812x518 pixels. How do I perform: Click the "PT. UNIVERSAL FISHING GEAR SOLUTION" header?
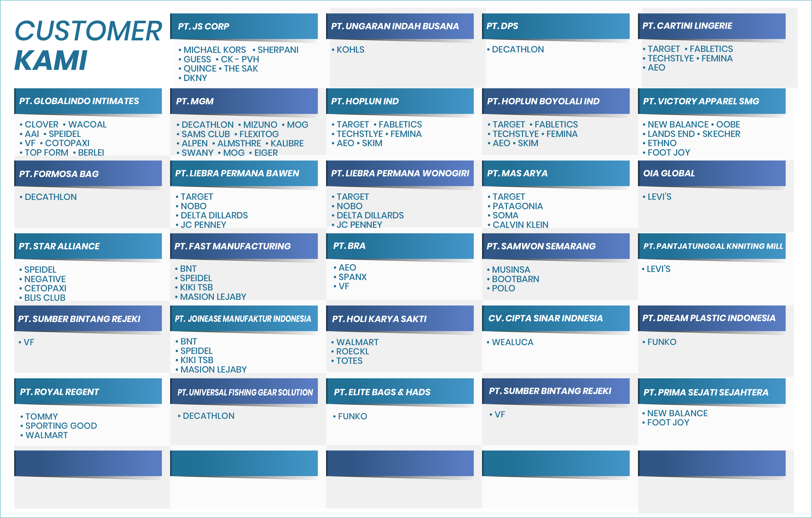244,391
